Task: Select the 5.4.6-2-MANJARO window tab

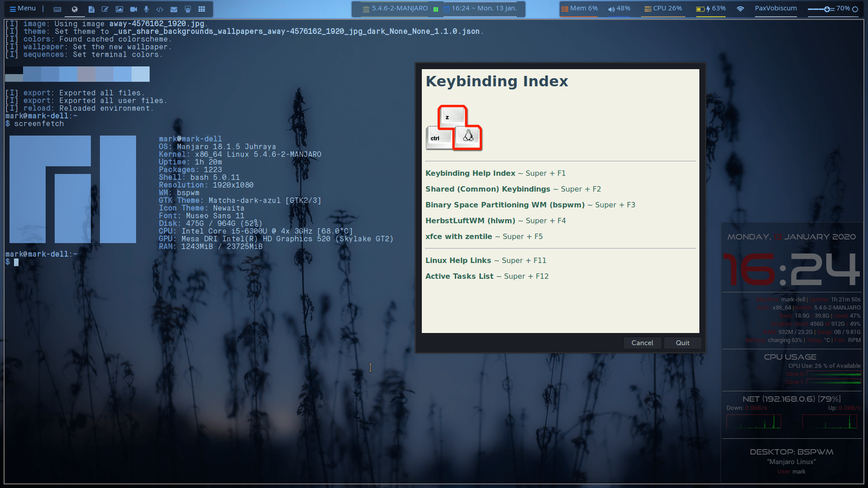Action: click(x=396, y=8)
